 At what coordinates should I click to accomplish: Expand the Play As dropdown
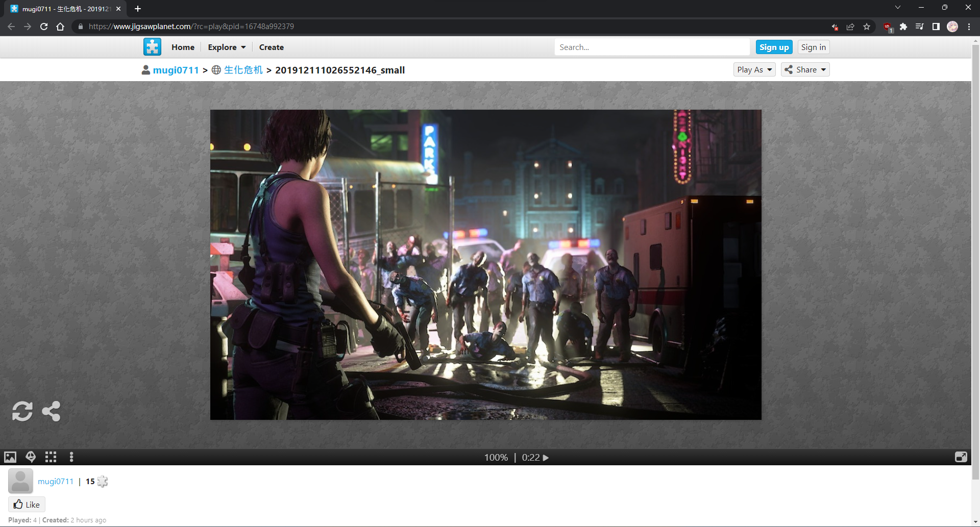point(754,70)
